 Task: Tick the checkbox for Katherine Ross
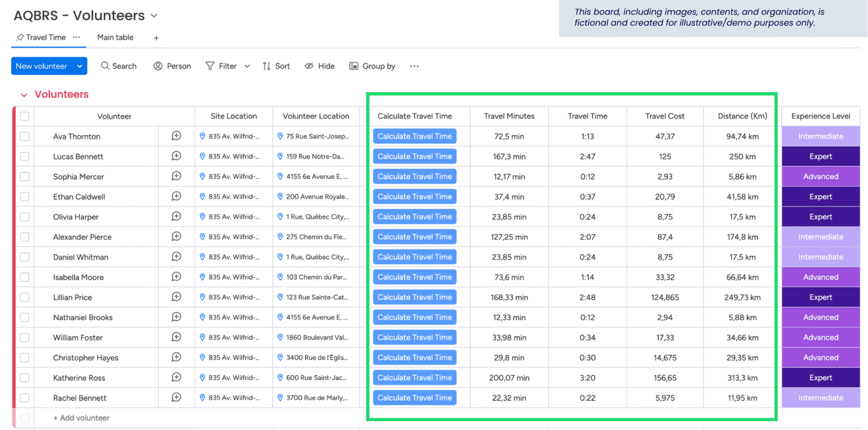pyautogui.click(x=25, y=378)
